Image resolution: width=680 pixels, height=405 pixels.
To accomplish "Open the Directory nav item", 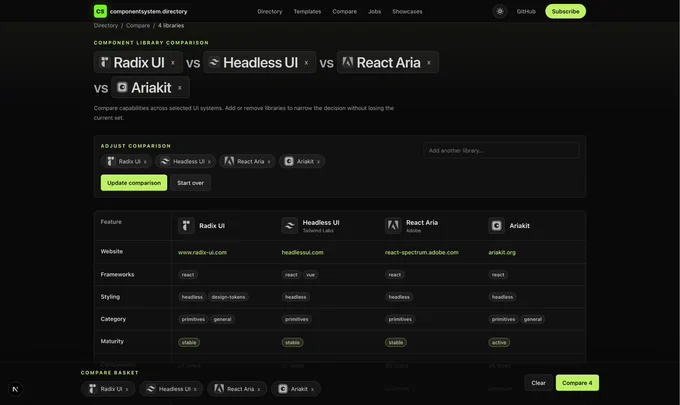I will point(270,12).
